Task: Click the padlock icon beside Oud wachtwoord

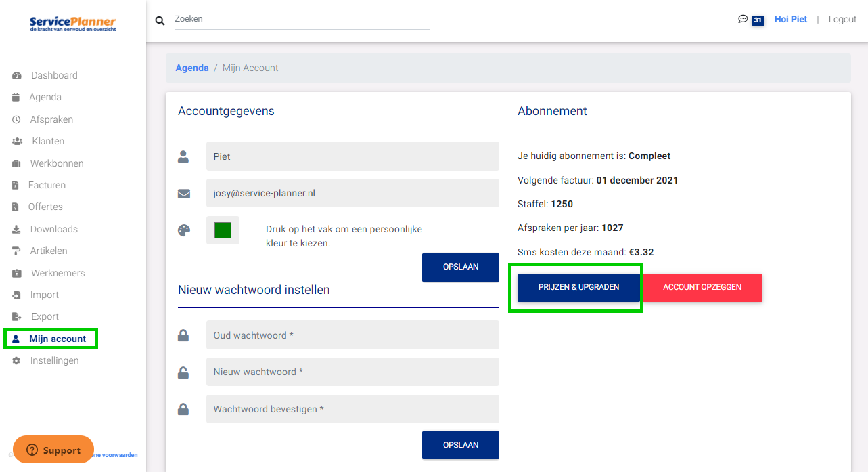Action: click(183, 335)
